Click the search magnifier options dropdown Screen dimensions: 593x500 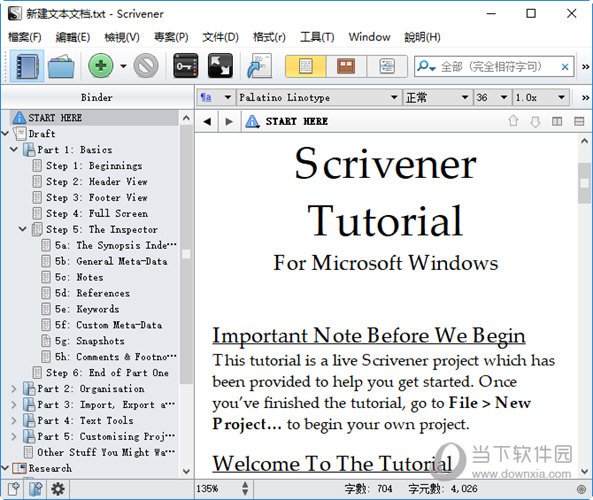427,67
